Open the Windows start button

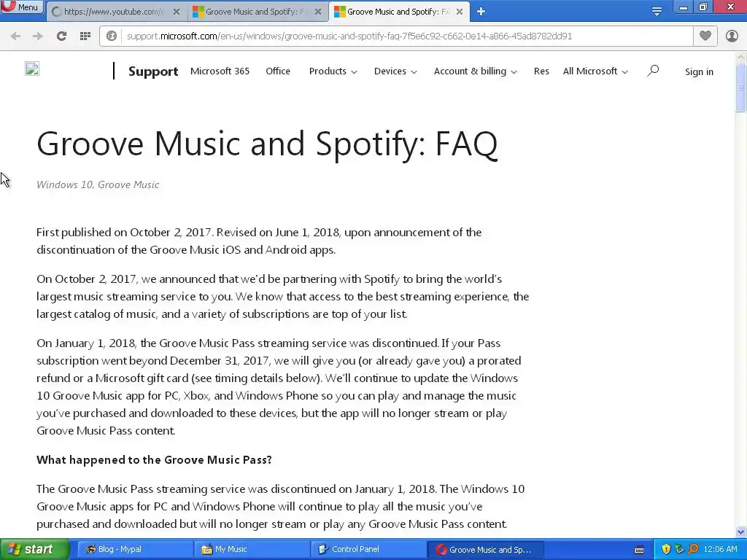point(34,550)
